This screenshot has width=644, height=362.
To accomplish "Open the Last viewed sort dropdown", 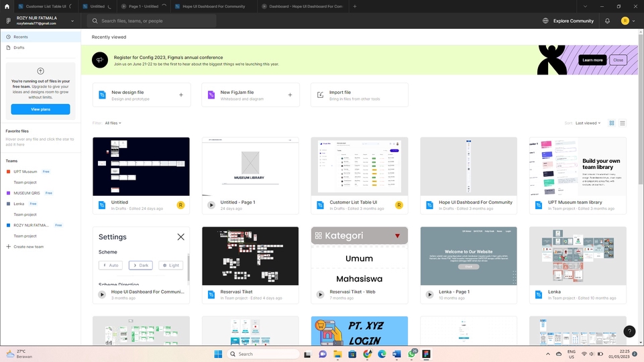I will pos(588,123).
